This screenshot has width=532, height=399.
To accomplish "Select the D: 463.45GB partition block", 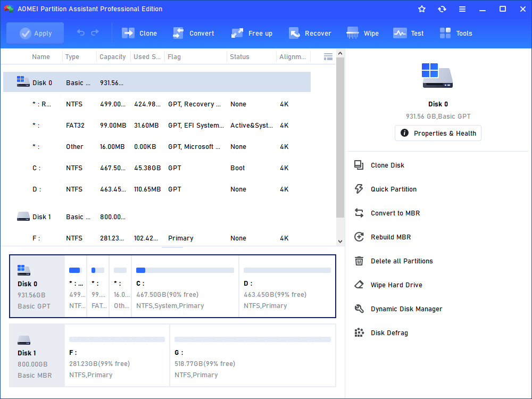I will point(287,286).
